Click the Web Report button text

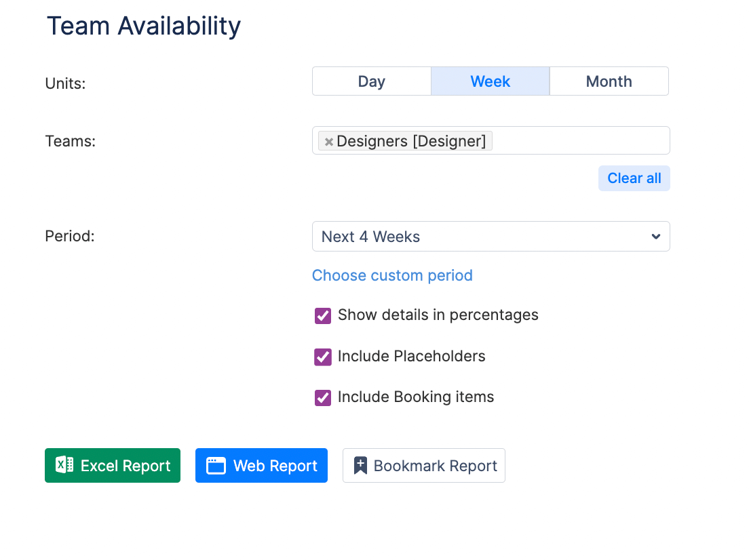click(x=275, y=466)
